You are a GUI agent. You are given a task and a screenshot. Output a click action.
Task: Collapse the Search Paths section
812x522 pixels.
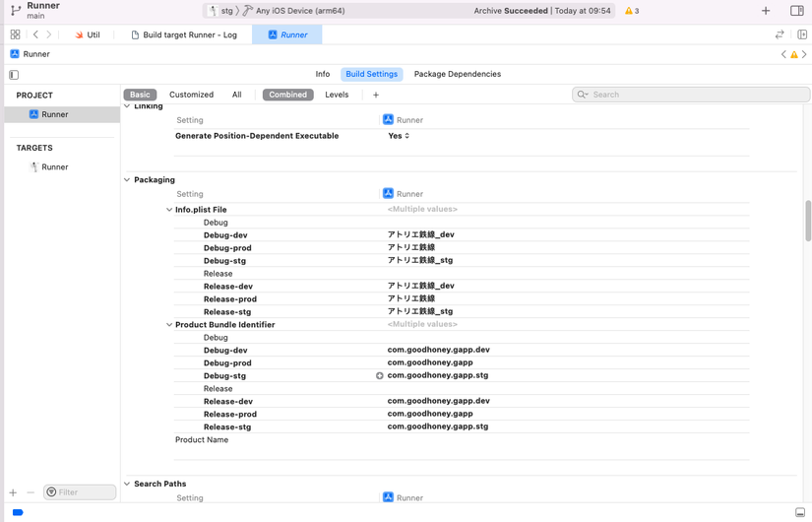pos(127,484)
